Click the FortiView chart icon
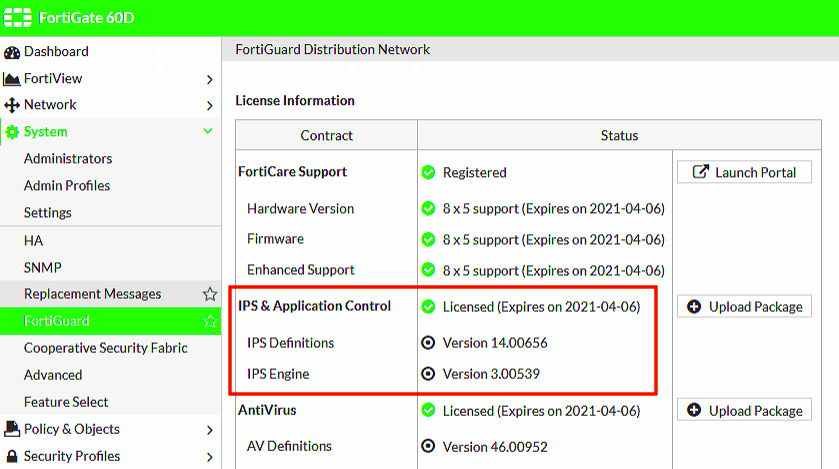Image resolution: width=839 pixels, height=469 pixels. tap(12, 79)
